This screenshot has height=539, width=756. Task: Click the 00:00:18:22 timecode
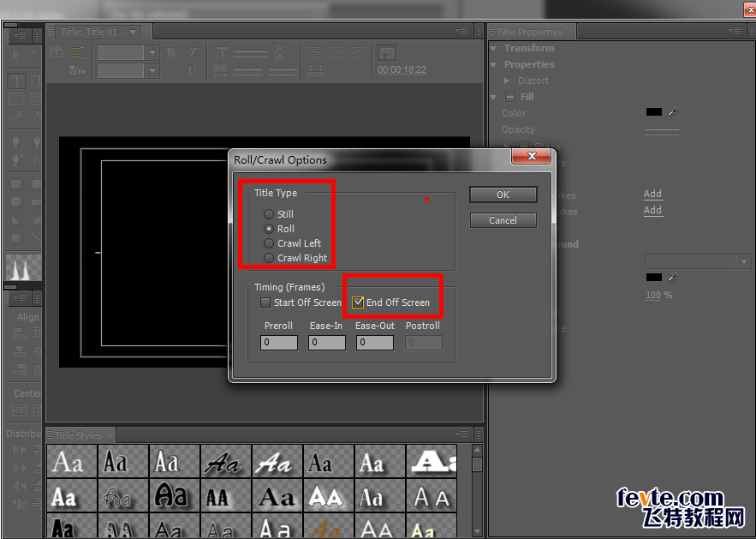pyautogui.click(x=402, y=70)
